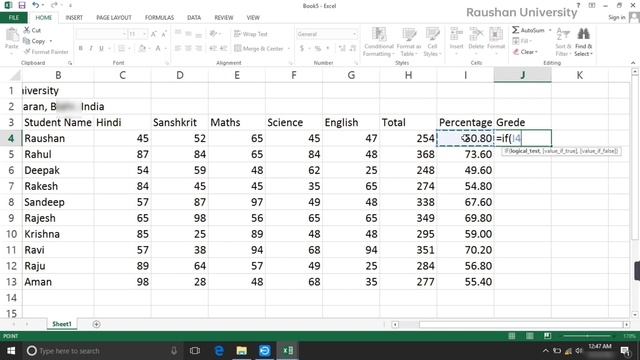
Task: Switch to the HOME tab
Action: pos(43,18)
